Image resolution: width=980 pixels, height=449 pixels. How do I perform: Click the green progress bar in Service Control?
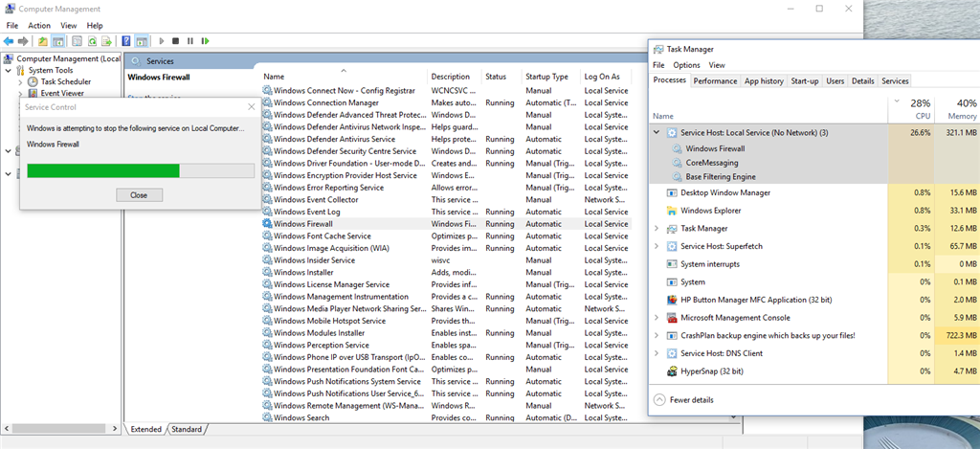click(103, 170)
